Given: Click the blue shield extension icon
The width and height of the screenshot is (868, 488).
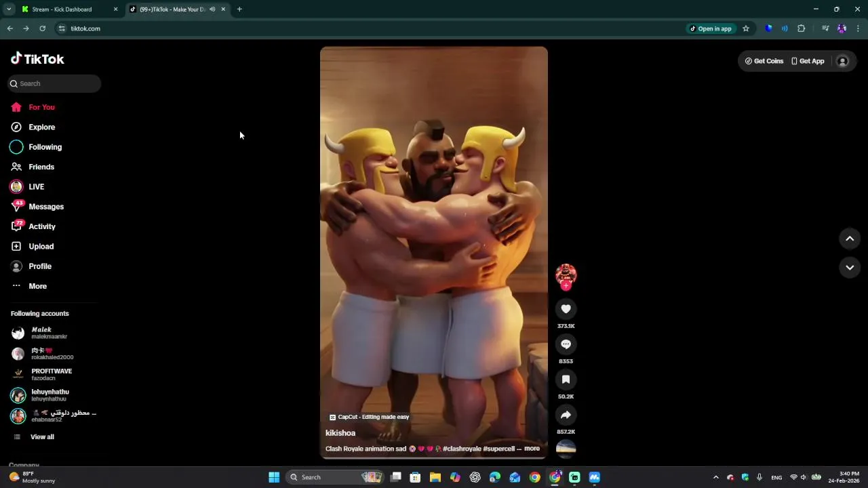Looking at the screenshot, I should point(768,28).
